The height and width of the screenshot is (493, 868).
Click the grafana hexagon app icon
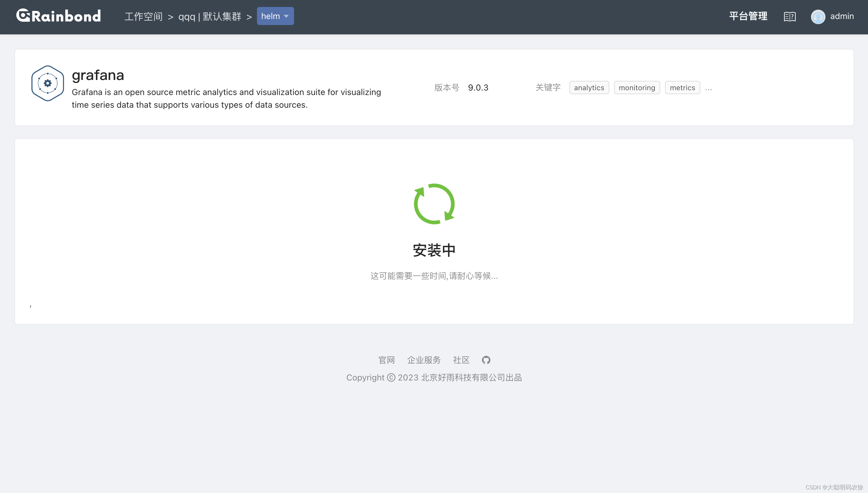tap(48, 83)
